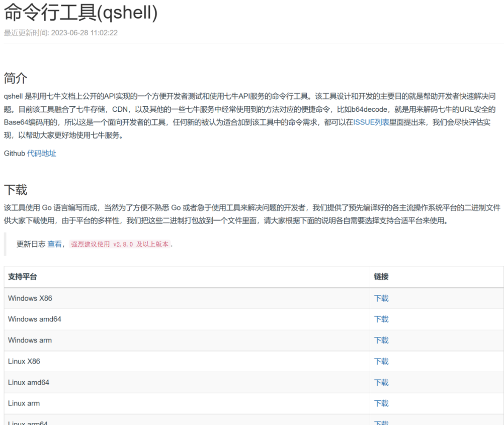
Task: Download the Windows X86 binary
Action: (x=381, y=298)
